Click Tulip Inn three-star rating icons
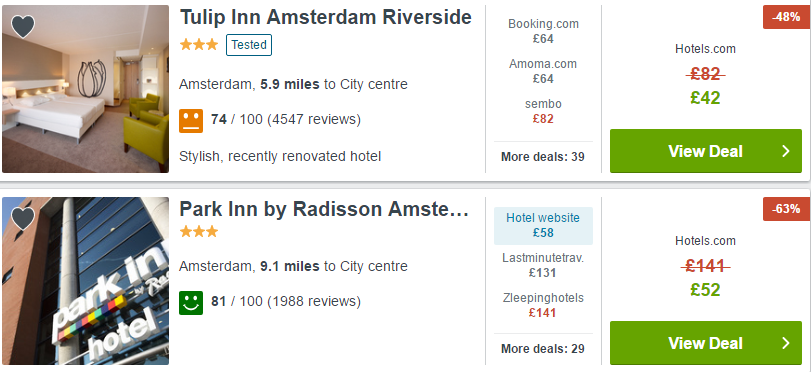This screenshot has width=811, height=372. point(199,45)
